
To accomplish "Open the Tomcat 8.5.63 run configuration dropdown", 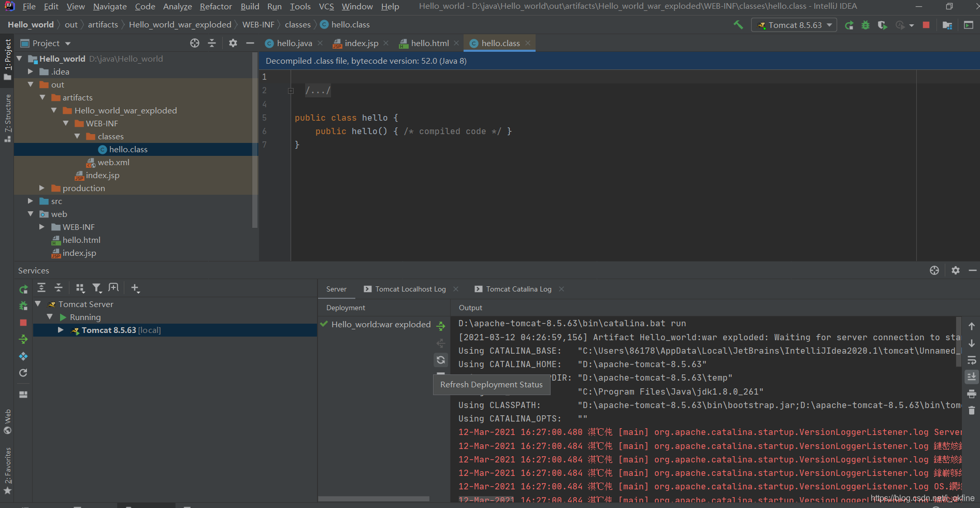I will [x=794, y=25].
